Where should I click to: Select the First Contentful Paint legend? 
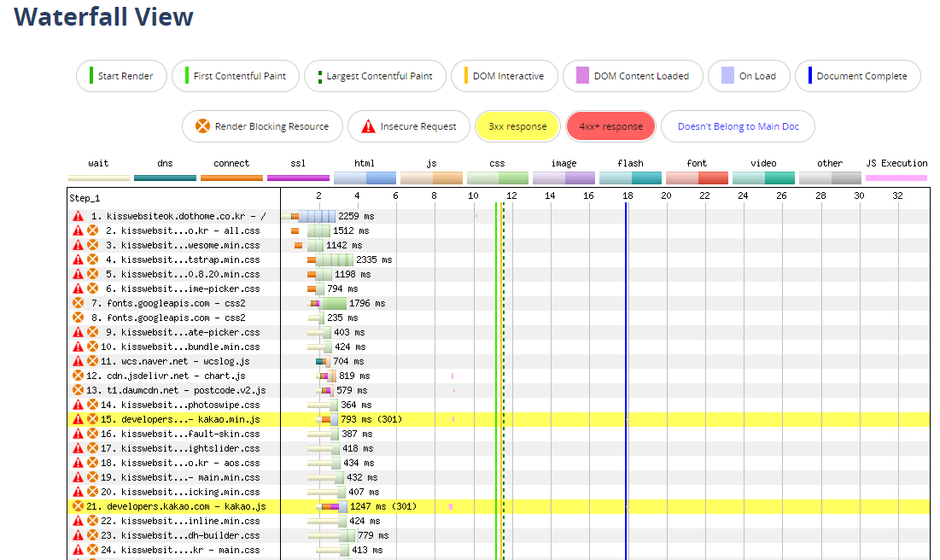tap(235, 76)
